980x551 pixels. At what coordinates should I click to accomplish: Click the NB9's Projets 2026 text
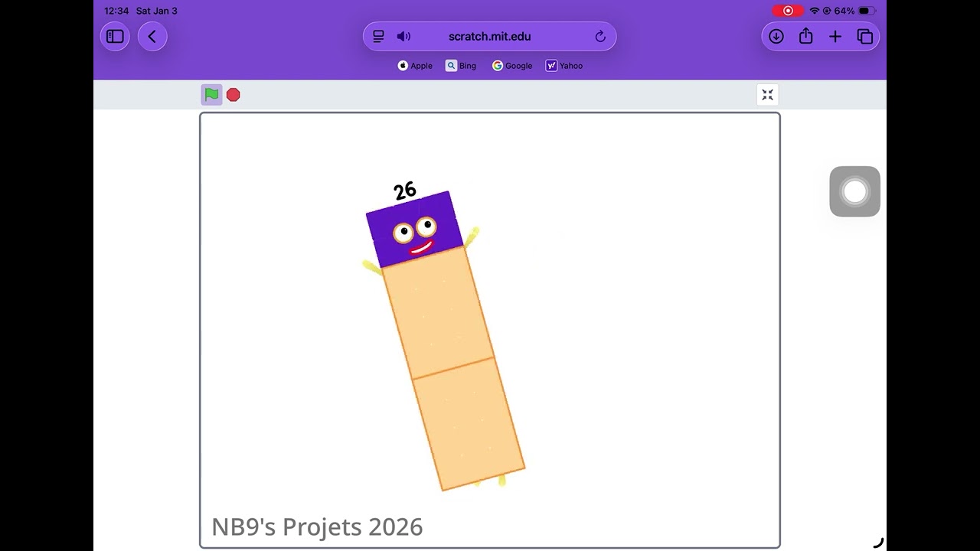click(317, 527)
